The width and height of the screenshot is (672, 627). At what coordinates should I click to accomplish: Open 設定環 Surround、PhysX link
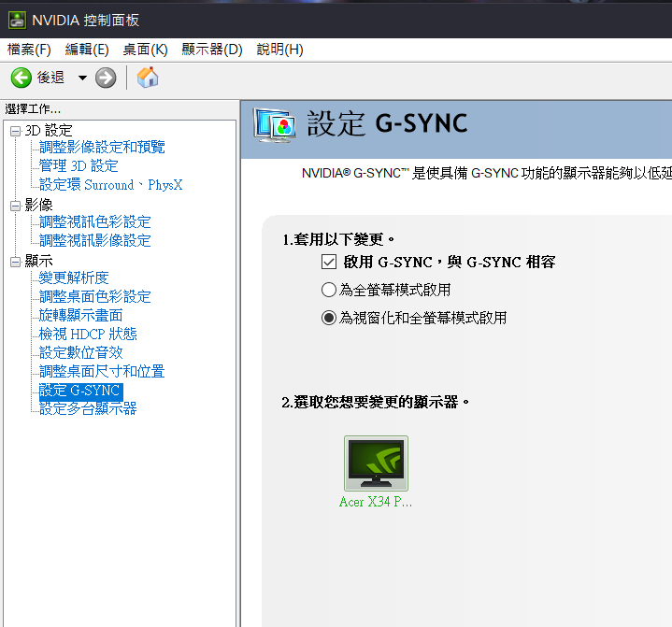point(110,185)
